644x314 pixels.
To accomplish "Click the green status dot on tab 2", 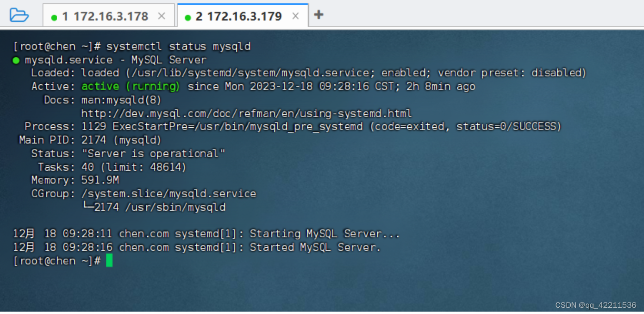I will click(x=188, y=18).
